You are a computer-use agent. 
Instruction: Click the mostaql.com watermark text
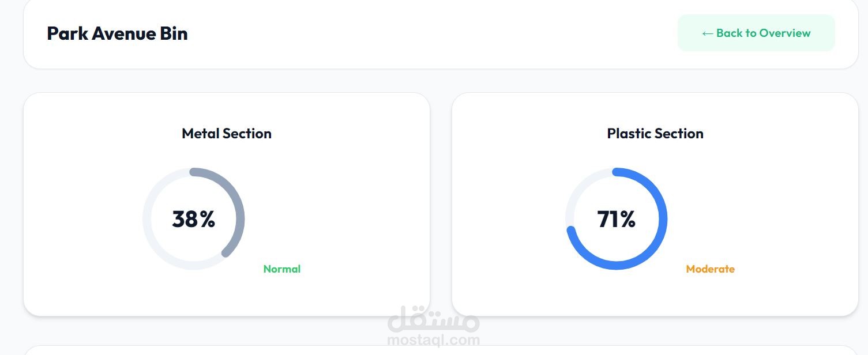pos(434,340)
